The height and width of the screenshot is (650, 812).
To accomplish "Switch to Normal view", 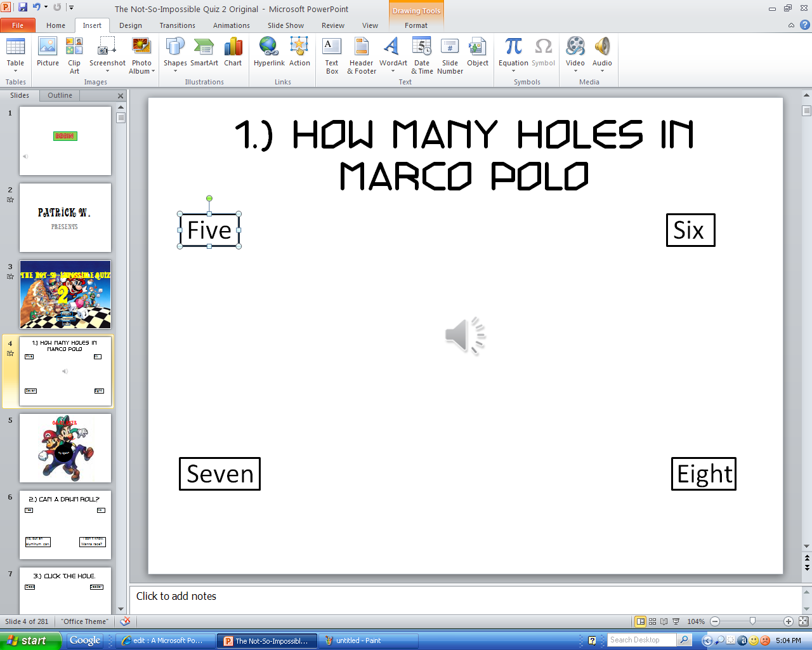I will (x=641, y=621).
